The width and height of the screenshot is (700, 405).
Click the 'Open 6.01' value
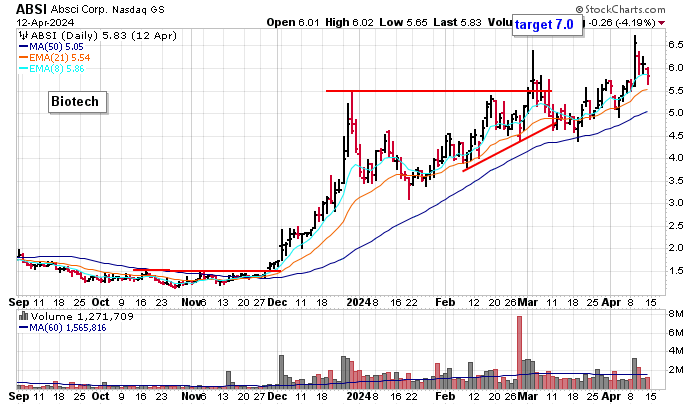(x=293, y=22)
